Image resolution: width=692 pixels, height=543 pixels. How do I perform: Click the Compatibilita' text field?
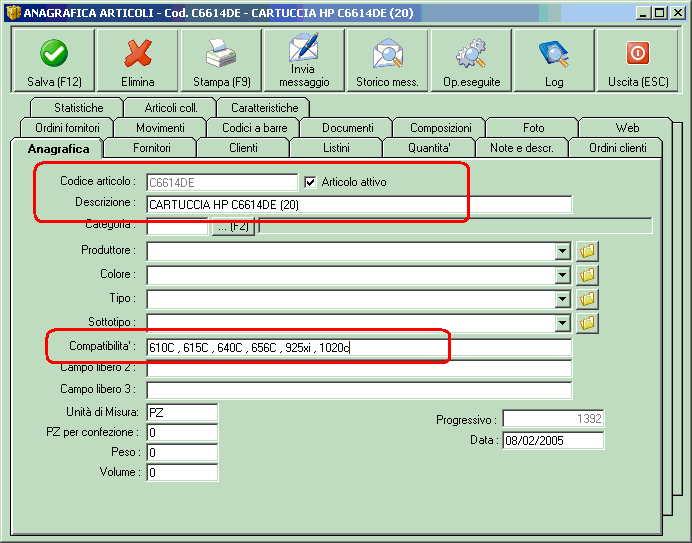(x=359, y=347)
